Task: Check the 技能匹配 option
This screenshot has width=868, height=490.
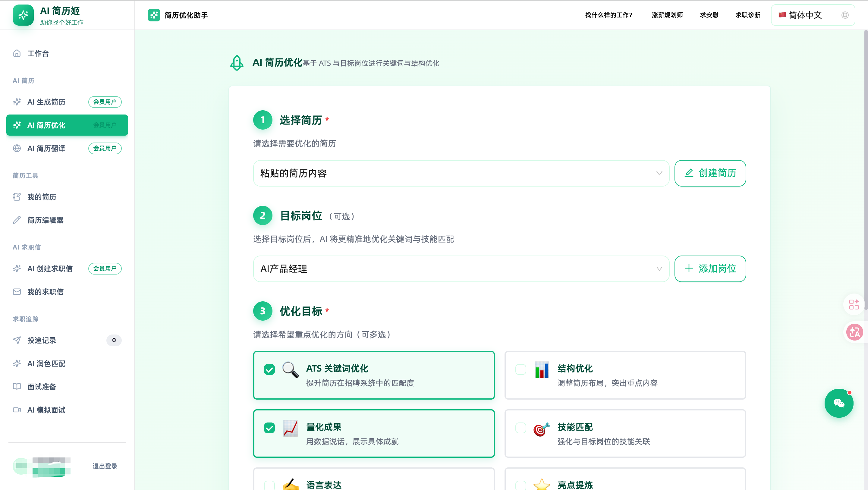Action: (520, 428)
